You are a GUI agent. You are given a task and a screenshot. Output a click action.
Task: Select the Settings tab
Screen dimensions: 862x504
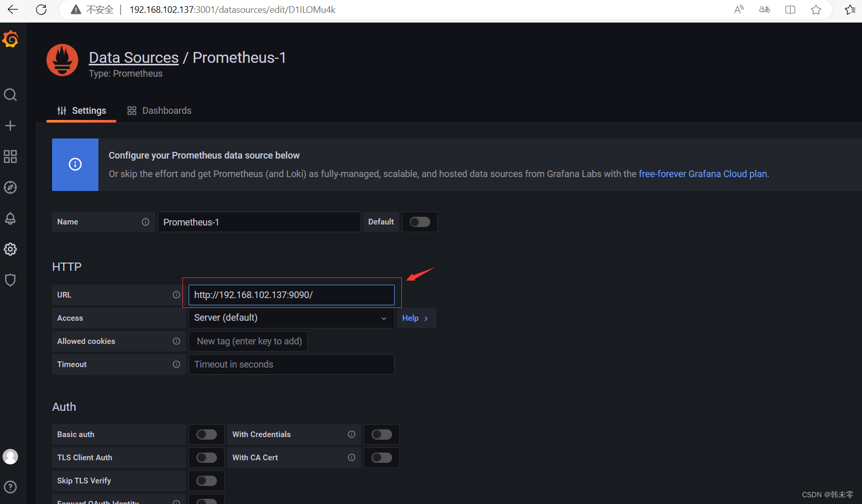[81, 110]
